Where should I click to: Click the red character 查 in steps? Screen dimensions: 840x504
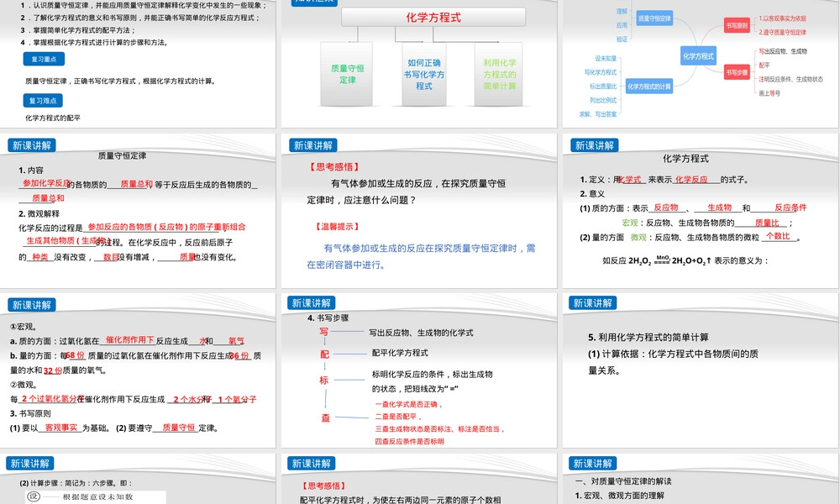click(x=325, y=417)
